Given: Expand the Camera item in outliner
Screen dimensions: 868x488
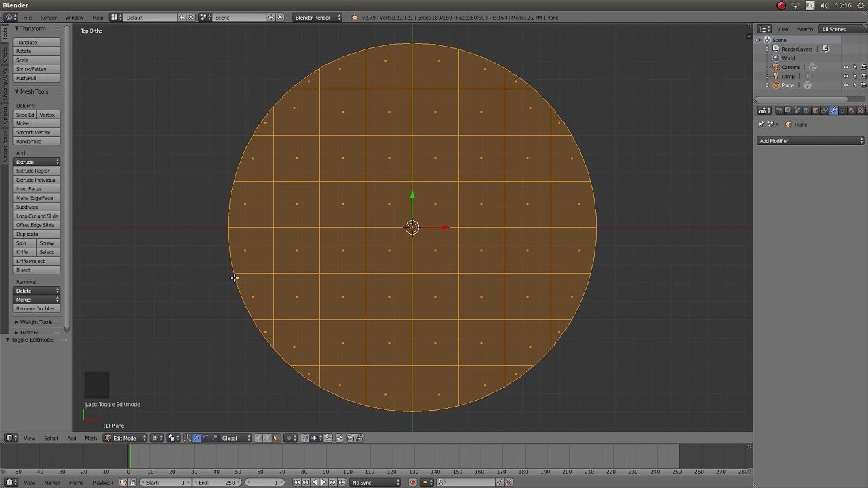Looking at the screenshot, I should (767, 67).
